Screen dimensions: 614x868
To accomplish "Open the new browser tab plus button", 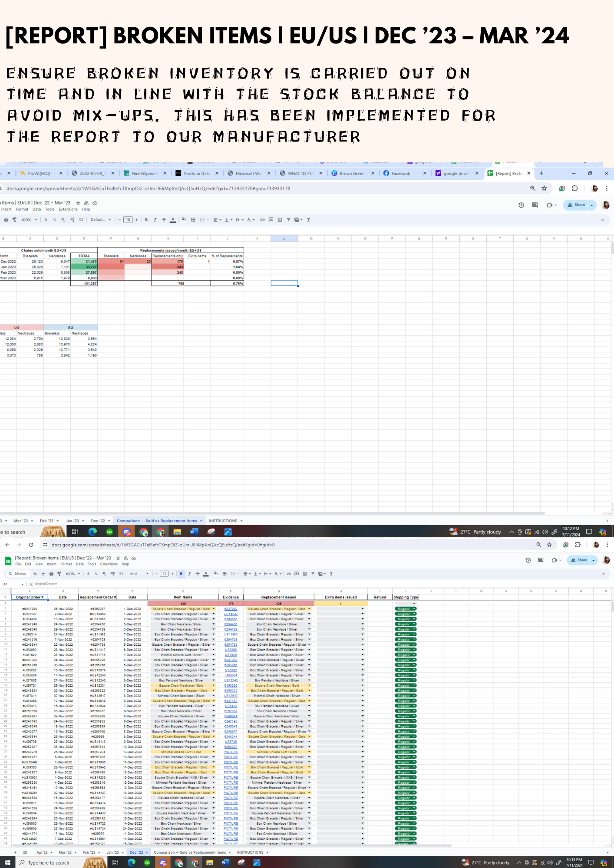I will (541, 173).
